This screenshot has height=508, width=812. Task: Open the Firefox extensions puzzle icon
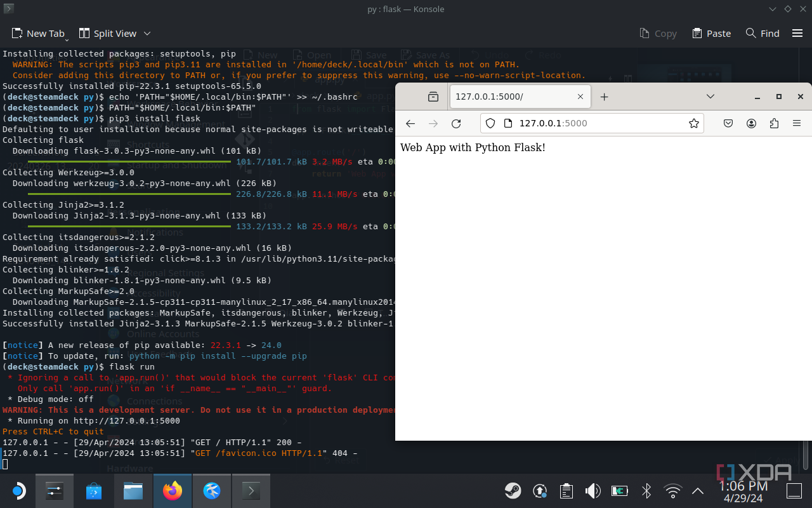point(774,124)
